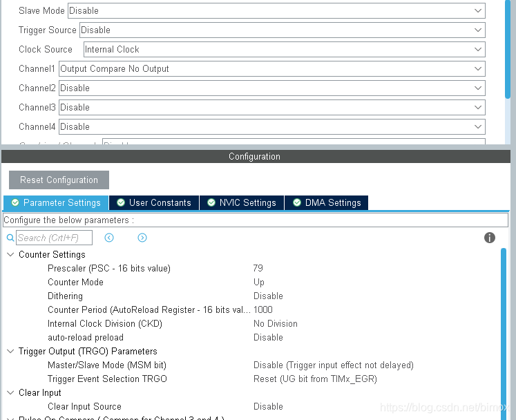Screen dimensions: 516x420
Task: Select the Counter Period value 1000
Action: (x=263, y=309)
